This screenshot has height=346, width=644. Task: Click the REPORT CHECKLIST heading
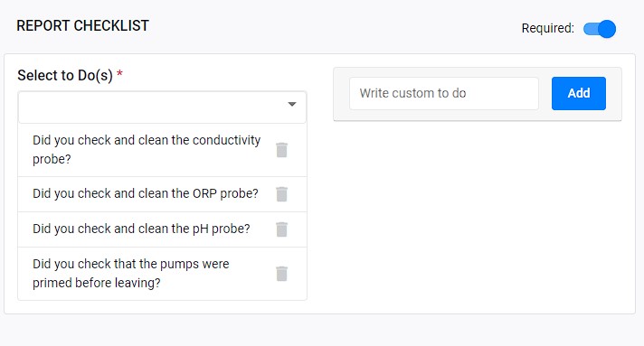point(82,26)
